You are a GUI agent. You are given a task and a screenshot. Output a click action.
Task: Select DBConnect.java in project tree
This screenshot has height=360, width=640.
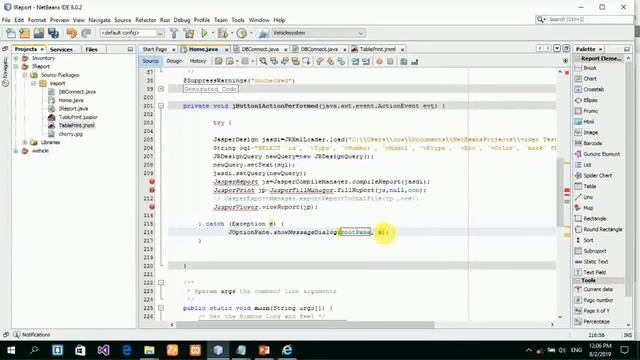[x=77, y=92]
